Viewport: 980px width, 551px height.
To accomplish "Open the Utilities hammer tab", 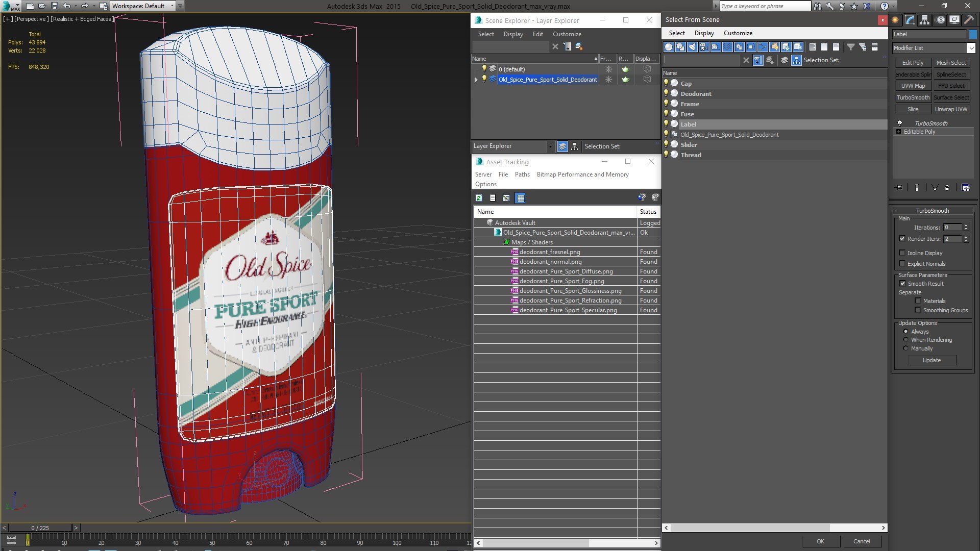I will coord(968,20).
